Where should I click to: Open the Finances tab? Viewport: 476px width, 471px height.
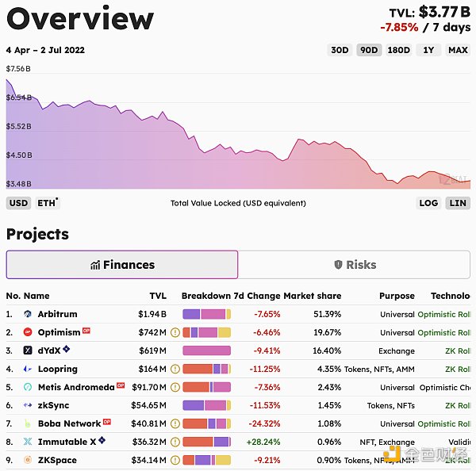pyautogui.click(x=122, y=265)
